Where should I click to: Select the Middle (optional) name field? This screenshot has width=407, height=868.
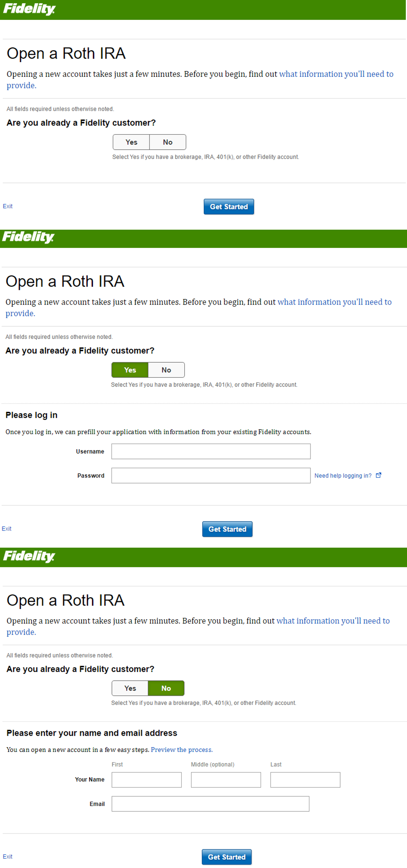(226, 780)
